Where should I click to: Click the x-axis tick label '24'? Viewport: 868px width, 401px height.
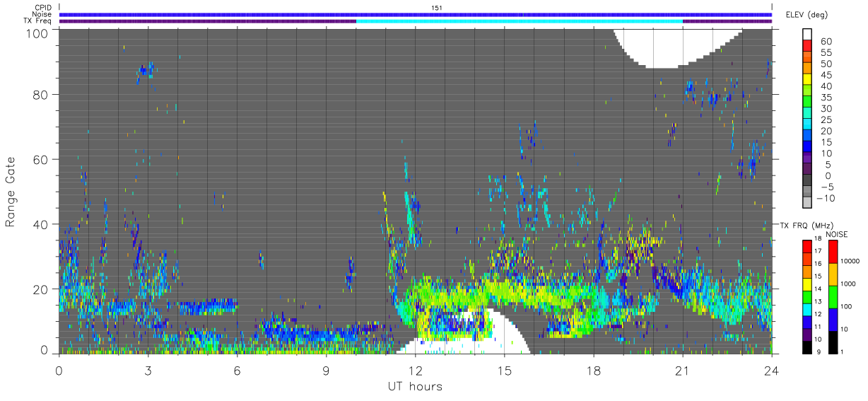click(x=771, y=370)
